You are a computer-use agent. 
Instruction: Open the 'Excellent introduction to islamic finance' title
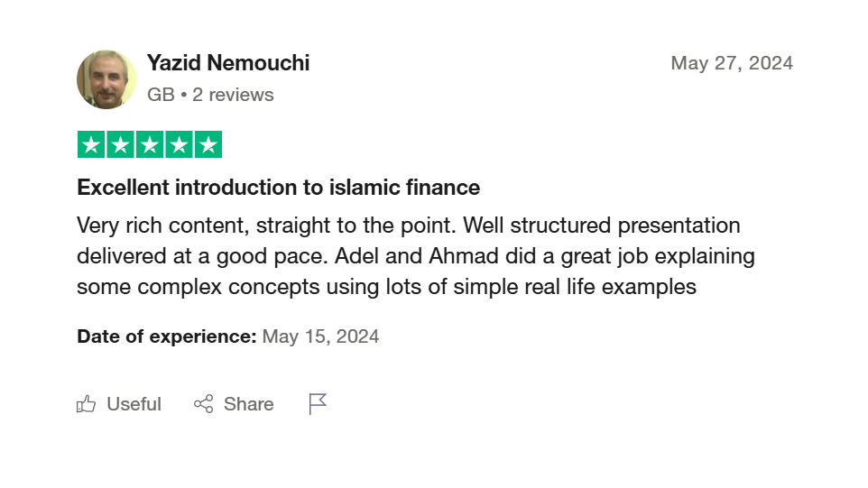[278, 188]
